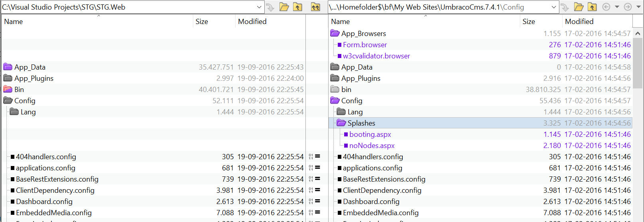
Task: Open back history dropdown arrow
Action: 617,7
